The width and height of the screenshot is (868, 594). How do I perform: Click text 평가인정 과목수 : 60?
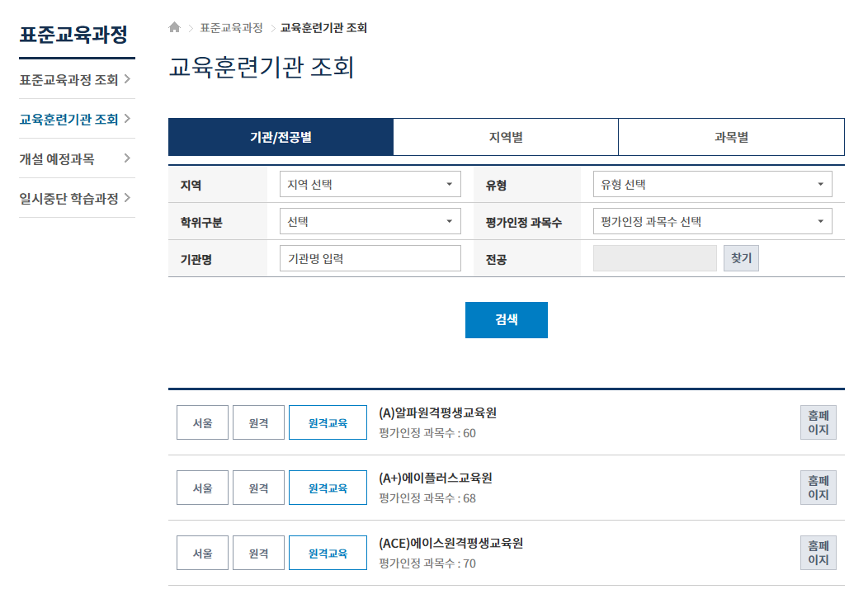coord(427,433)
